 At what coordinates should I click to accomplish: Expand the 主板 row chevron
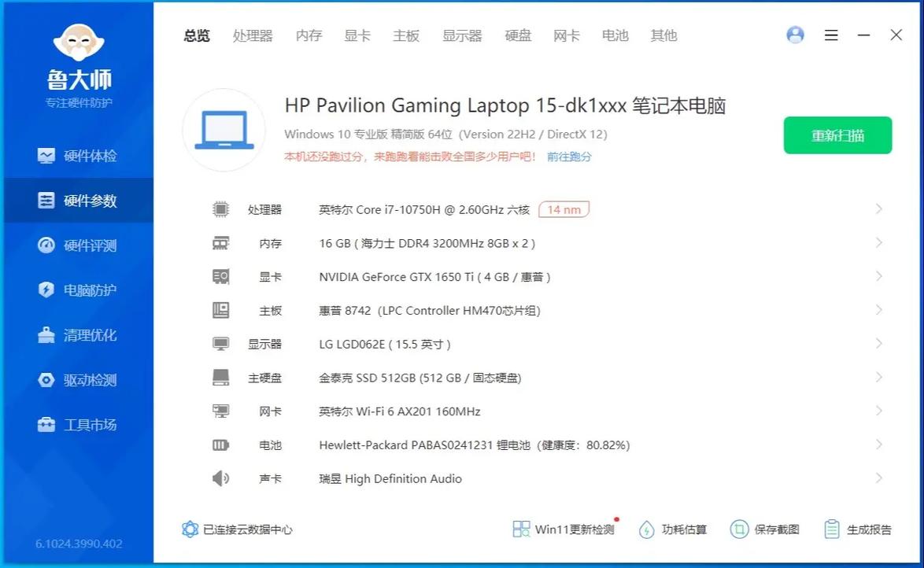coord(878,309)
